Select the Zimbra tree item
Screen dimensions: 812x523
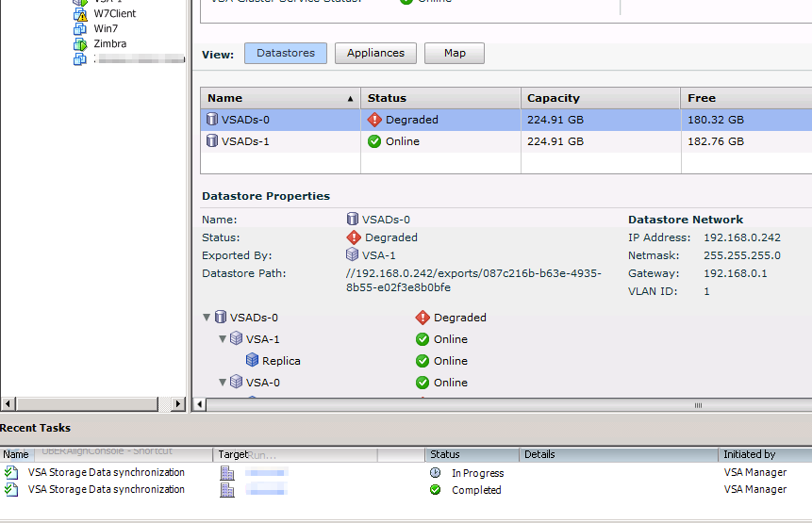109,44
